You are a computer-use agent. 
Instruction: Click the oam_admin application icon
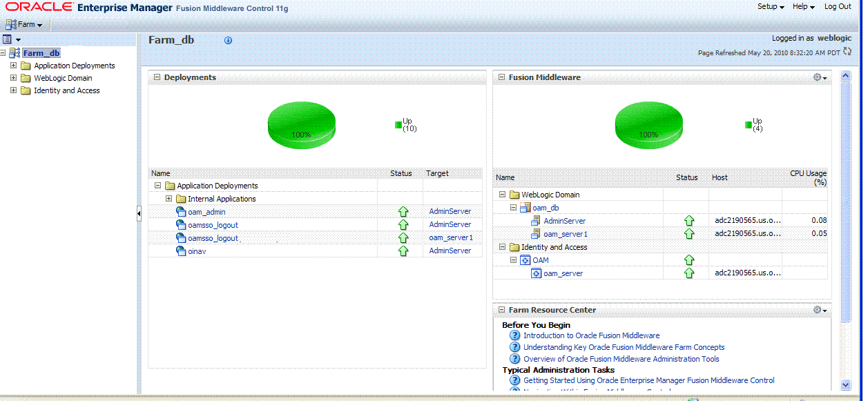tap(181, 212)
